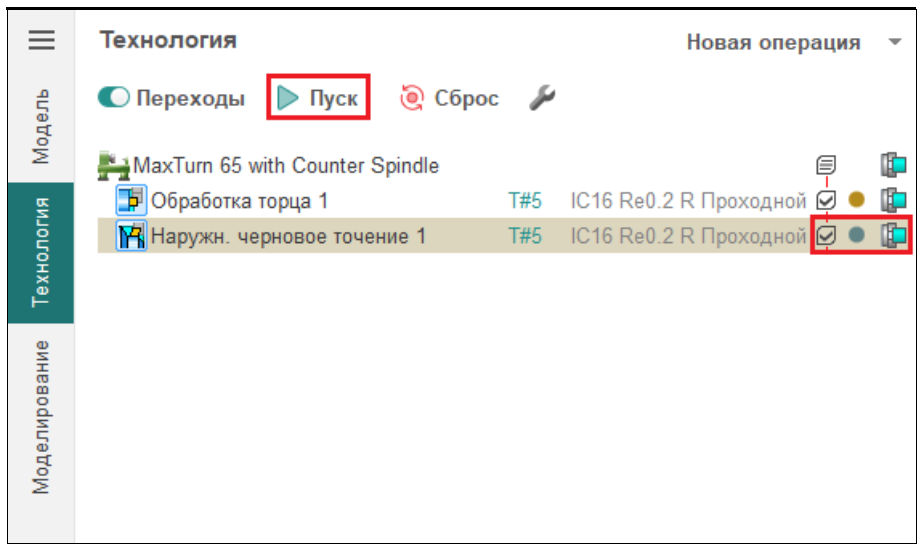The image size is (921, 549).
Task: Switch to the Моделирование tab
Action: coord(41,416)
